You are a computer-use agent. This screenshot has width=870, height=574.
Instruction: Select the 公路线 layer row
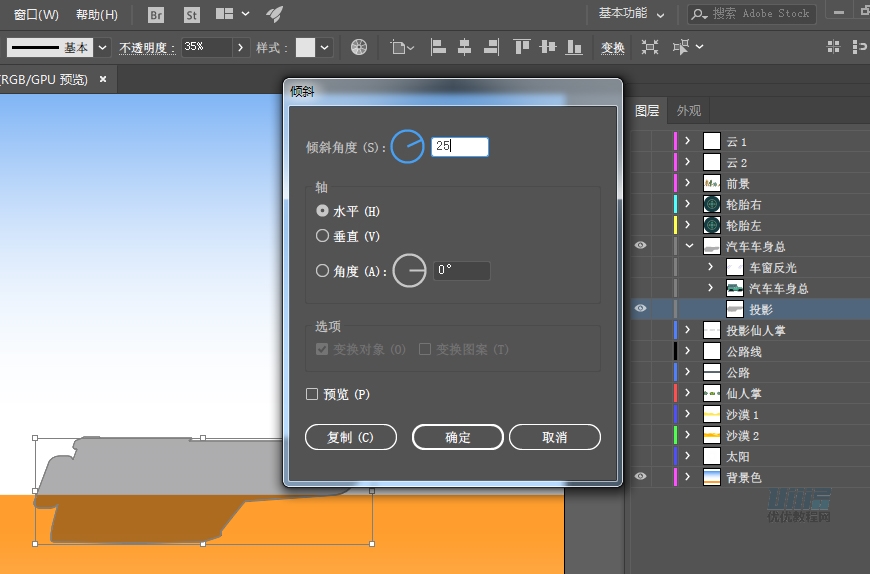click(750, 351)
